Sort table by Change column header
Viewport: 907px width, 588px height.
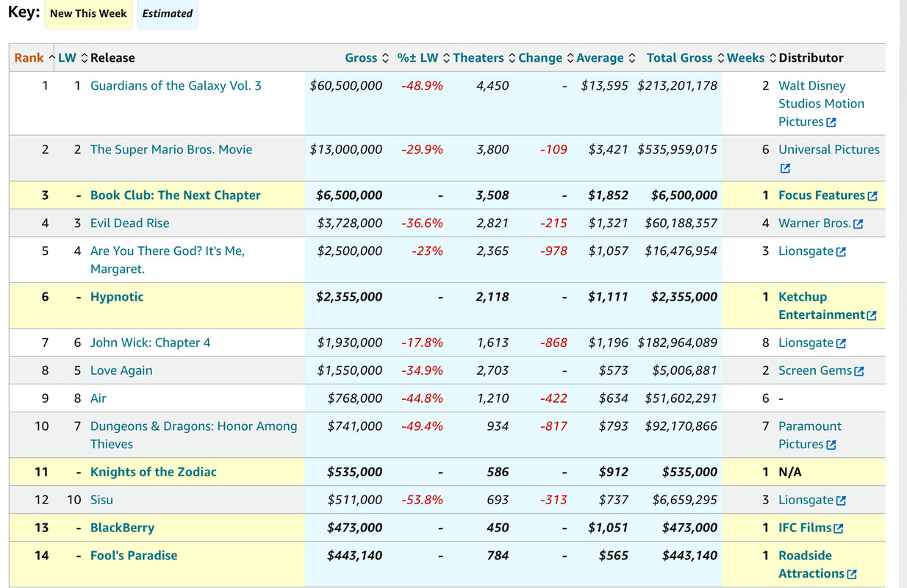[x=546, y=58]
